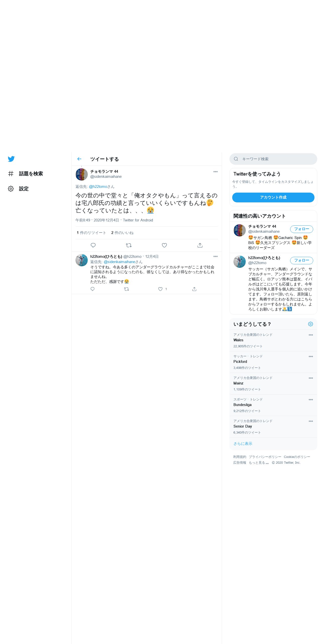Screen dimensions: 322x644
Task: Retweet the main tweet by チョモランマ 44
Action: coord(129,245)
